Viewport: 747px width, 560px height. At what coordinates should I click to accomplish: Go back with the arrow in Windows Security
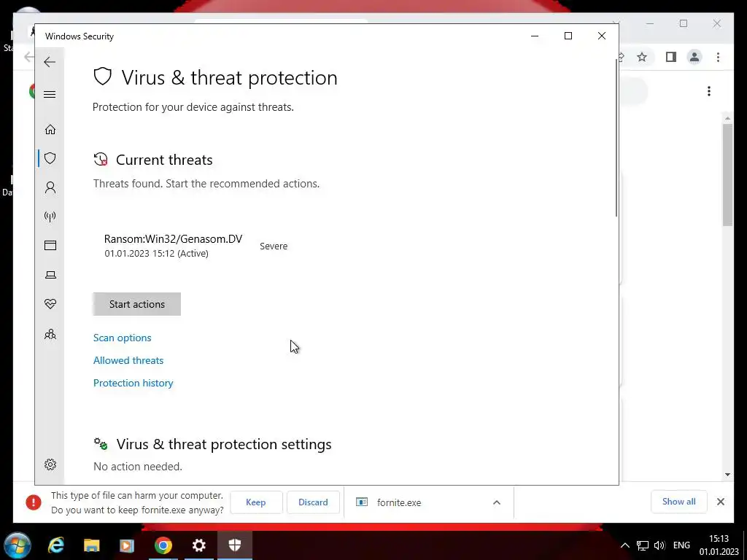coord(50,62)
